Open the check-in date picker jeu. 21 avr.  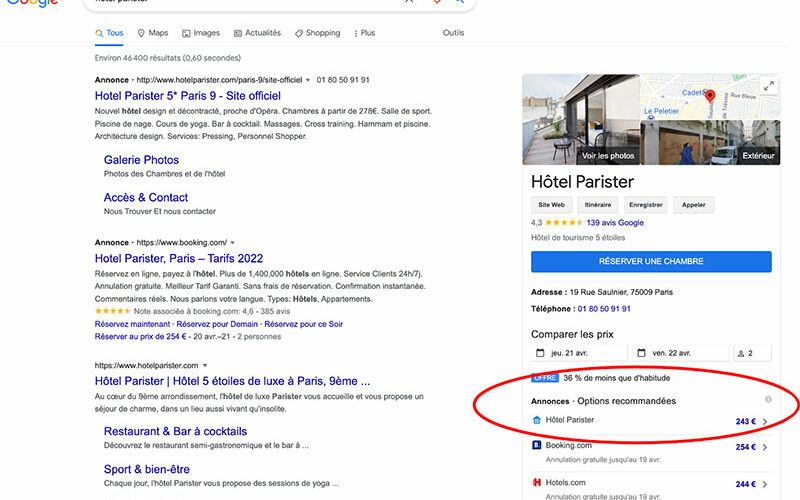click(x=580, y=353)
